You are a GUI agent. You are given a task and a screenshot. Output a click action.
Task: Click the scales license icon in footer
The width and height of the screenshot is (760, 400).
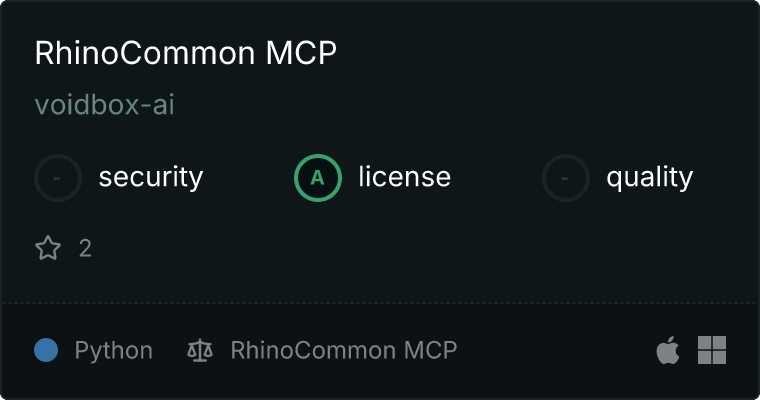tap(200, 350)
